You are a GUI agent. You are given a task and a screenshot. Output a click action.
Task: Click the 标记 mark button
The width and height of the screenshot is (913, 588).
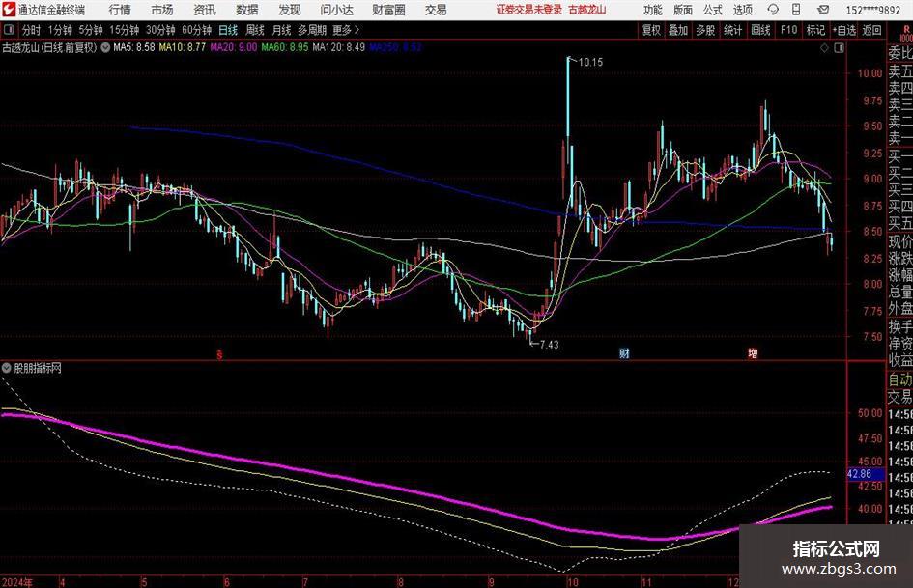(x=815, y=30)
